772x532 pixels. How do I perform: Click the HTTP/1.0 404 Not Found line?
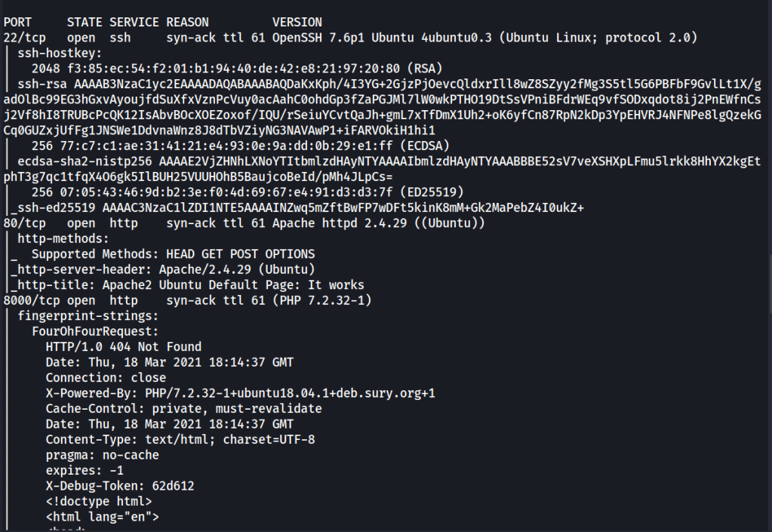click(x=124, y=347)
